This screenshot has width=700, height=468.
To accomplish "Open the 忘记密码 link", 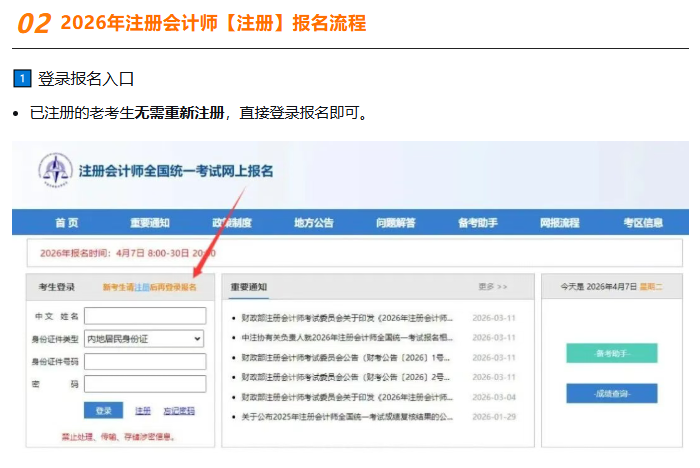I will pos(178,410).
